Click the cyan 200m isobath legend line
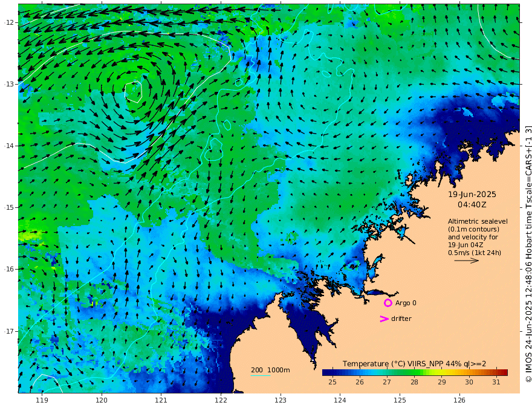 (261, 375)
